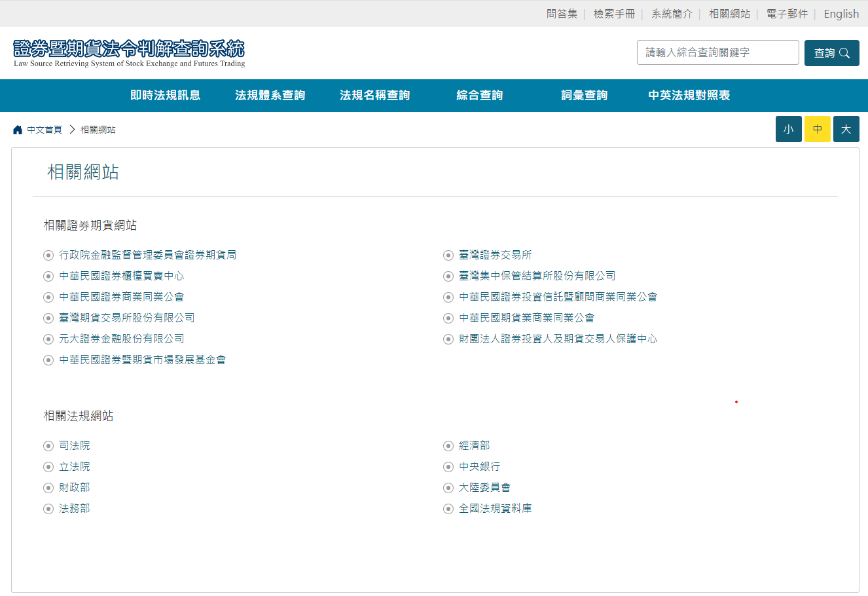Viewport: 868px width, 596px height.
Task: Open 法規體系查詢 menu
Action: point(270,96)
